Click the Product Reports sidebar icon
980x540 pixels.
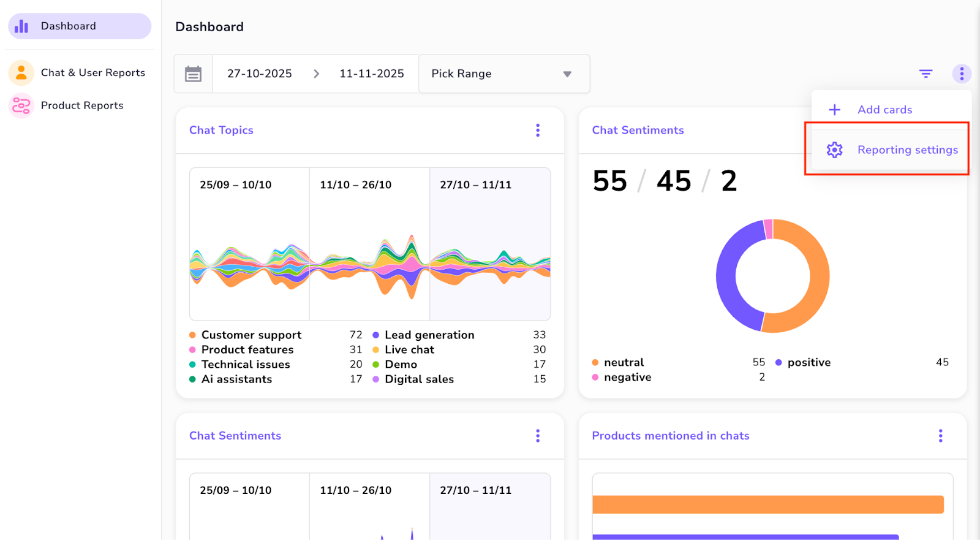pos(21,106)
